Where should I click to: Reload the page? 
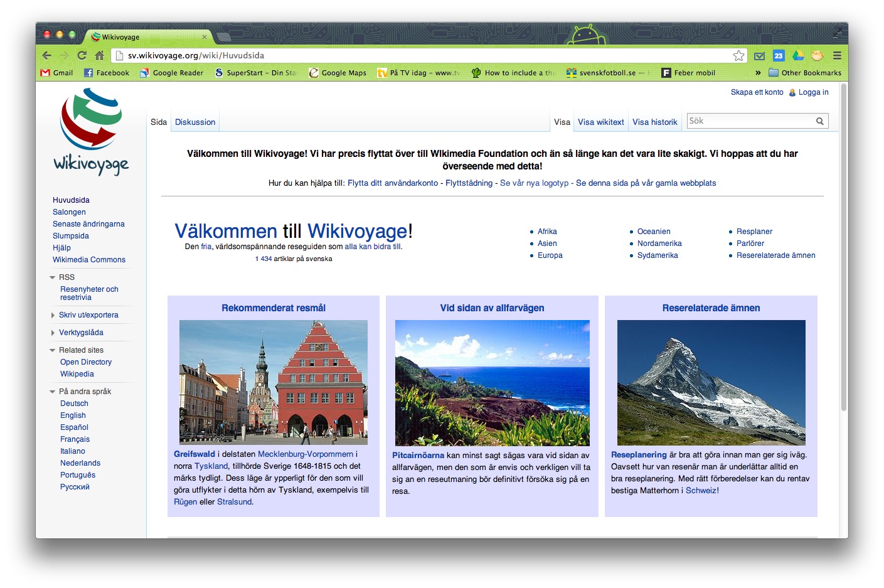click(82, 55)
